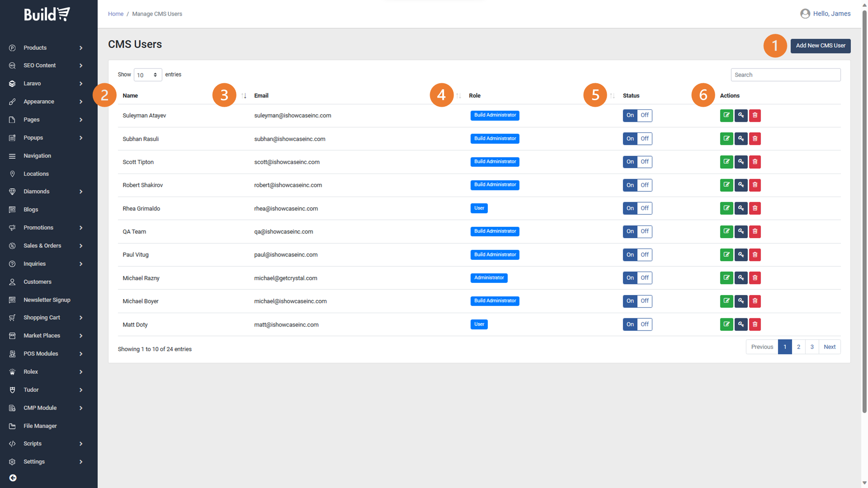The image size is (868, 488).
Task: Delete Rhea Grimaldo via trash icon
Action: tap(755, 208)
